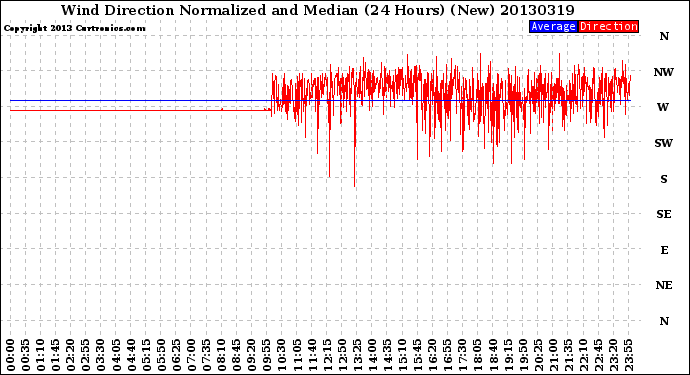Select the NW direction label

pos(664,72)
